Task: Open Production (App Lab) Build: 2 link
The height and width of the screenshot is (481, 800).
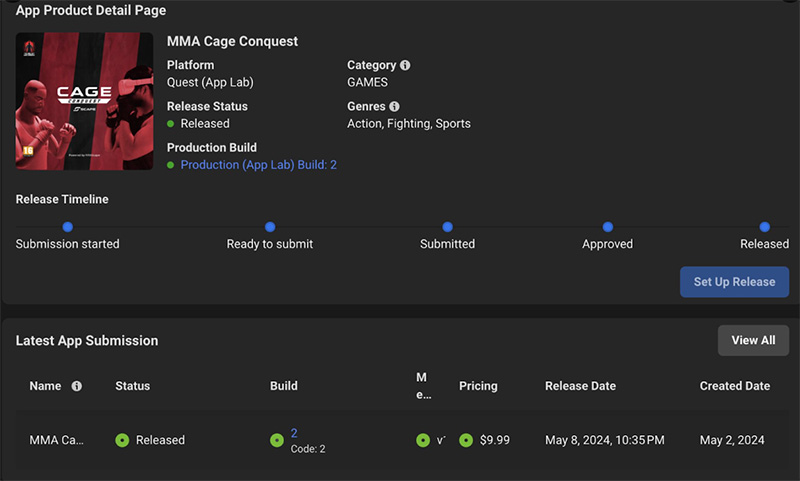Action: pos(259,165)
